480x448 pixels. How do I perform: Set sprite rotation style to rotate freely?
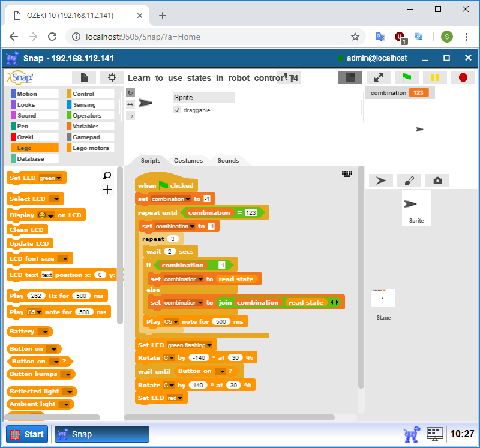click(130, 93)
